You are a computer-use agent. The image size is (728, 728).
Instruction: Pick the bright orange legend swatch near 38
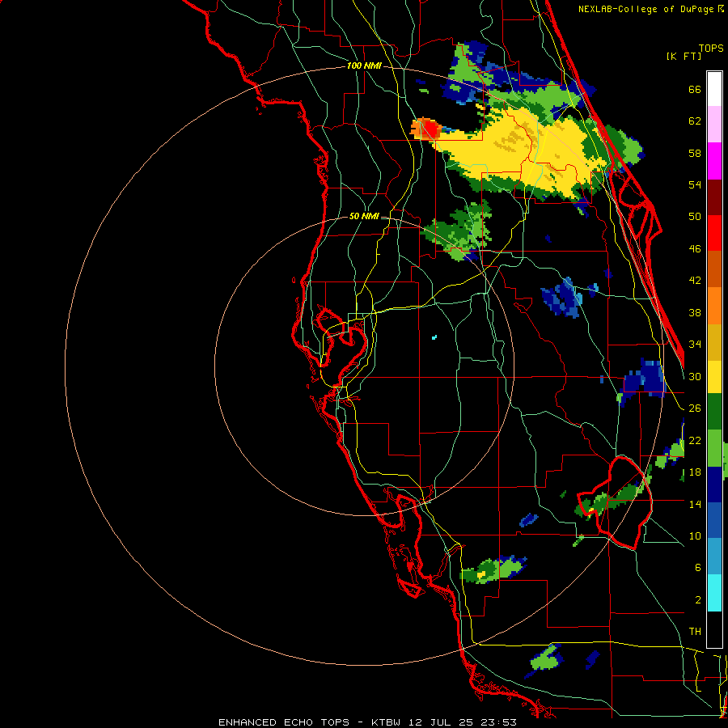click(x=714, y=305)
